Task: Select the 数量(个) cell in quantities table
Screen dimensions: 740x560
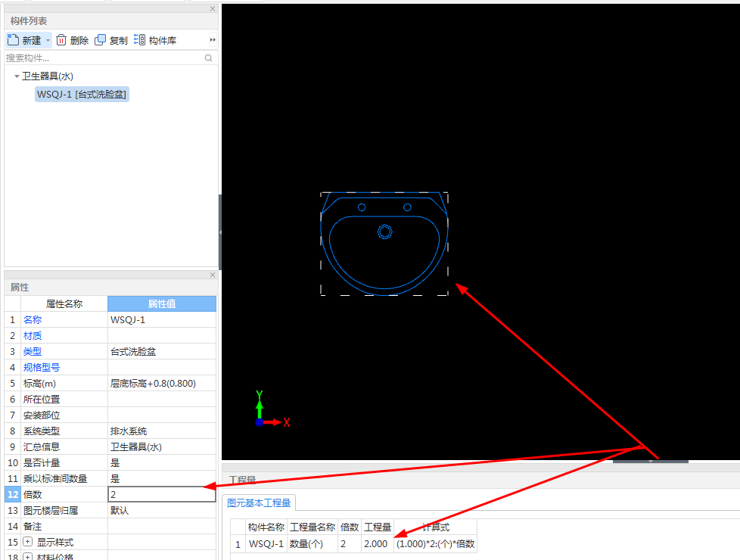Action: click(312, 544)
